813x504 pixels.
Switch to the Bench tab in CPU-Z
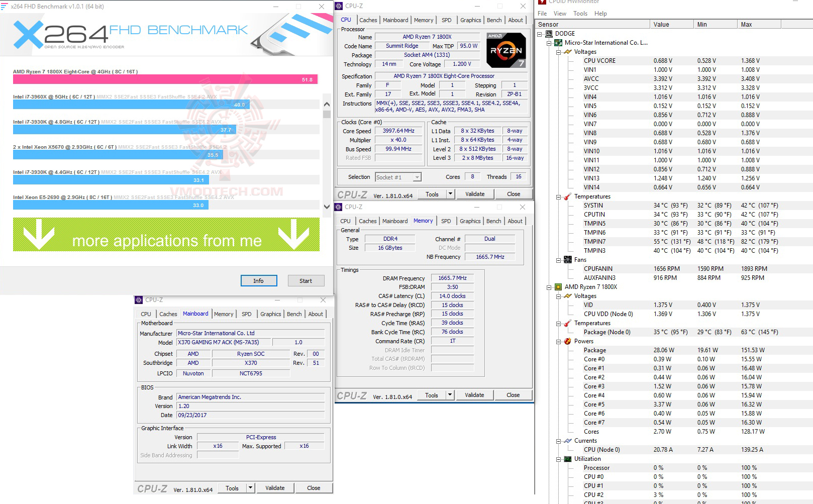(494, 20)
